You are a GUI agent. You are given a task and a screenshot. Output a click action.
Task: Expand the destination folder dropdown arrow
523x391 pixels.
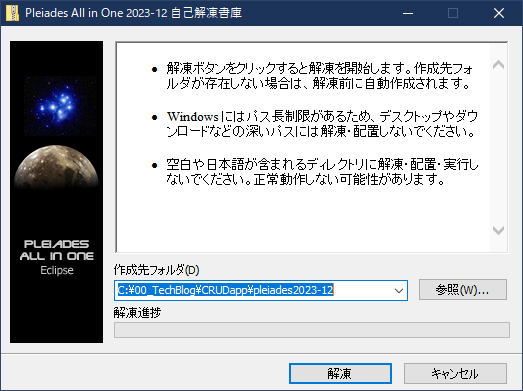pyautogui.click(x=399, y=291)
